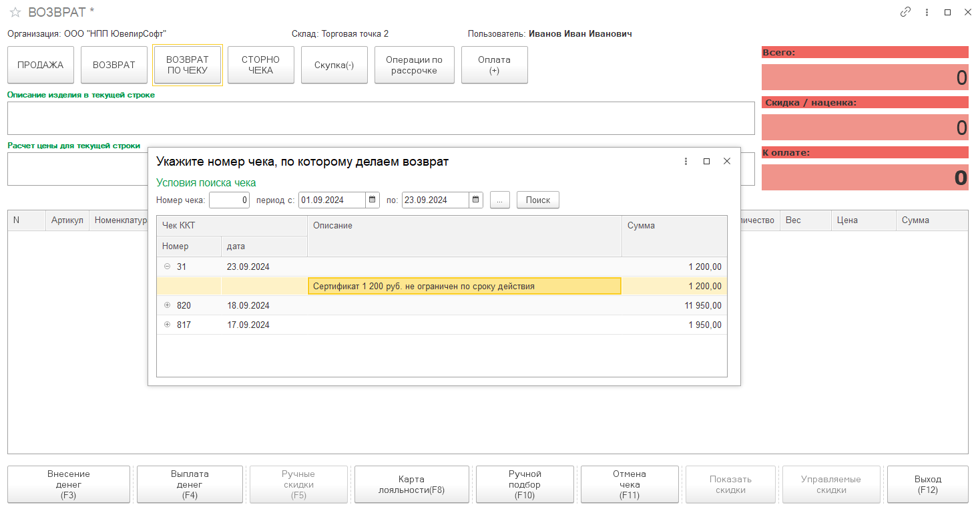The width and height of the screenshot is (980, 509).
Task: Open Карта лояльности(F8)
Action: pyautogui.click(x=412, y=484)
